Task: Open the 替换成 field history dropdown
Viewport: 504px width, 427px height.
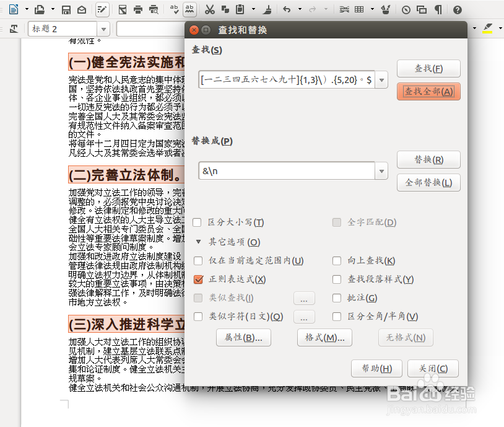Action: pyautogui.click(x=381, y=171)
